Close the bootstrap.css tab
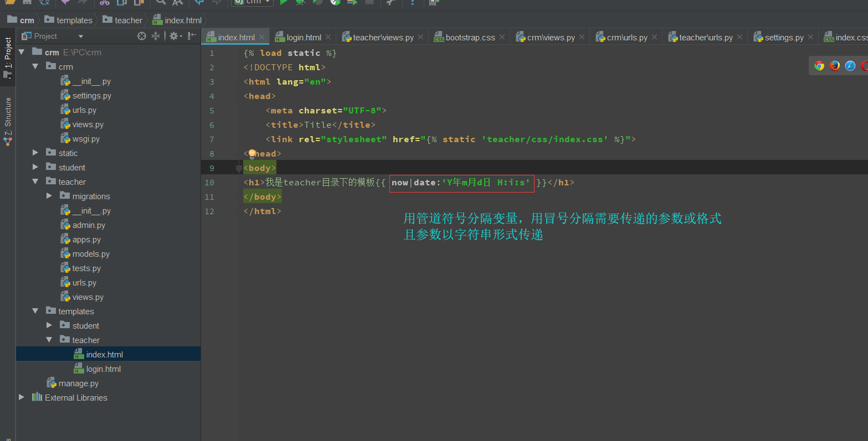This screenshot has height=441, width=868. coord(502,37)
